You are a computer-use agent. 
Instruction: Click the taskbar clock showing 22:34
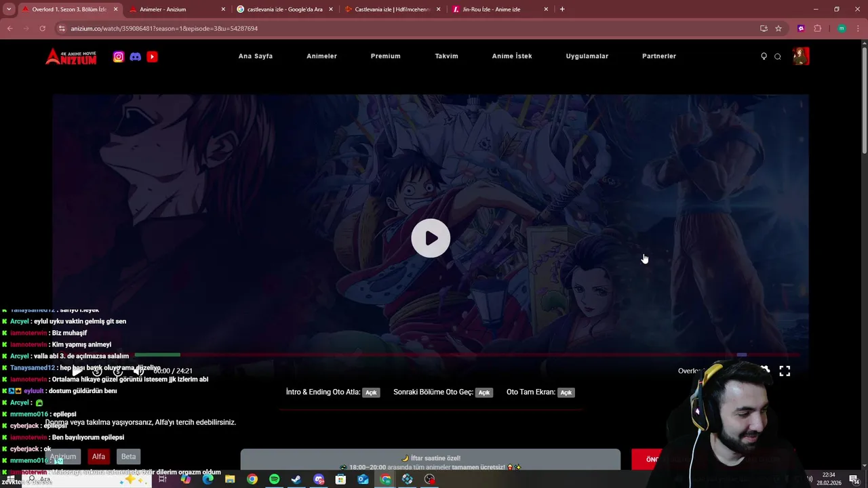pyautogui.click(x=829, y=479)
